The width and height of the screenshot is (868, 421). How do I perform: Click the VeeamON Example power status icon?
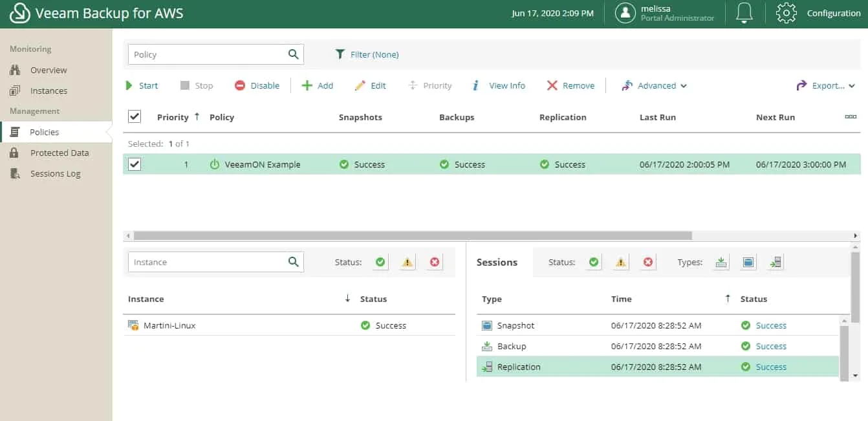[x=215, y=165]
